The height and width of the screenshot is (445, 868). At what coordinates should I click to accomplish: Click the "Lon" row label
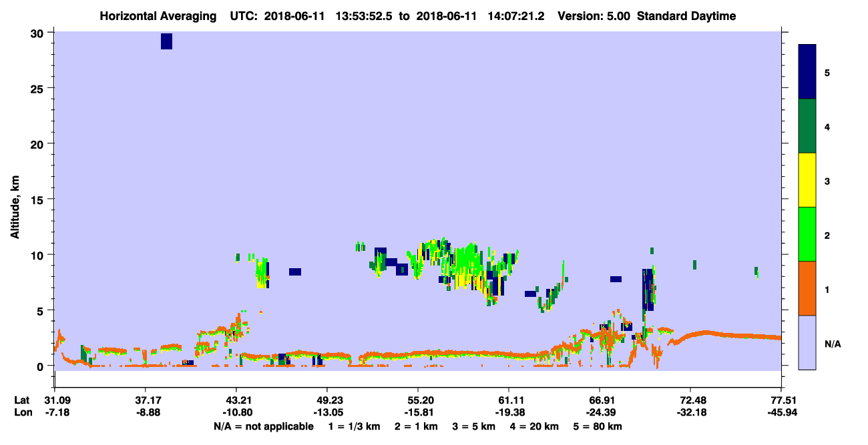click(22, 412)
